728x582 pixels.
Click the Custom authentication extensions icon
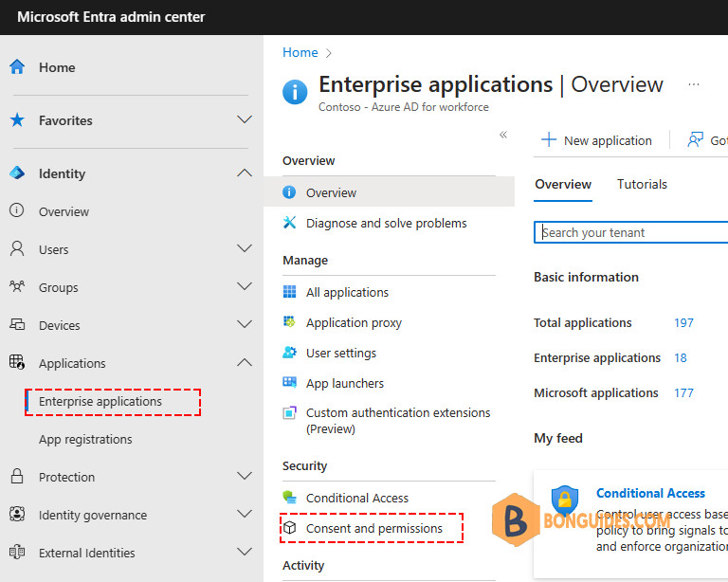[289, 412]
